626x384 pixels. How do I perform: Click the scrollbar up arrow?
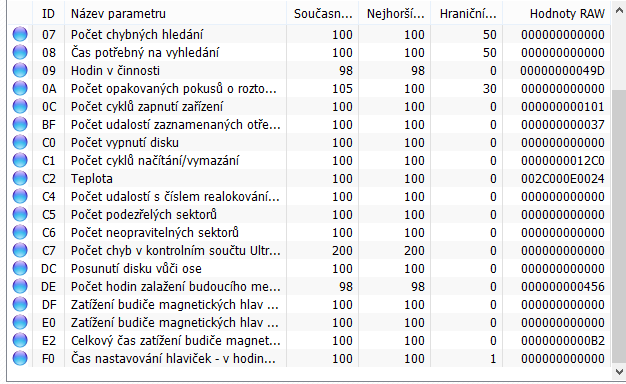(619, 11)
